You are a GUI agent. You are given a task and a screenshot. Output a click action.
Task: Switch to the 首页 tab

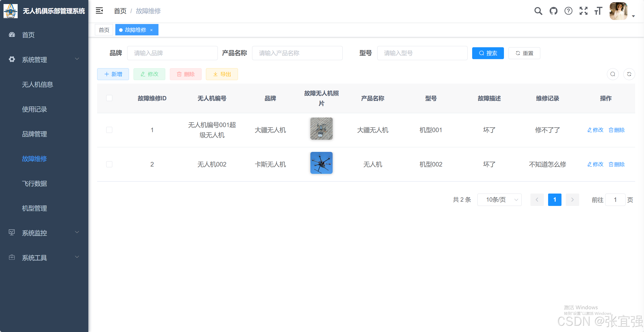tap(104, 30)
